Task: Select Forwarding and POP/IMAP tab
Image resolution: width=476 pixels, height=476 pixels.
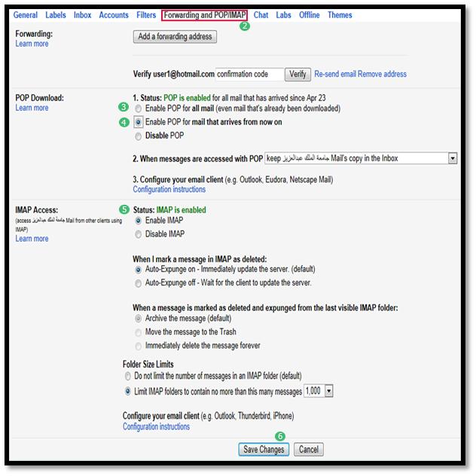Action: point(205,15)
